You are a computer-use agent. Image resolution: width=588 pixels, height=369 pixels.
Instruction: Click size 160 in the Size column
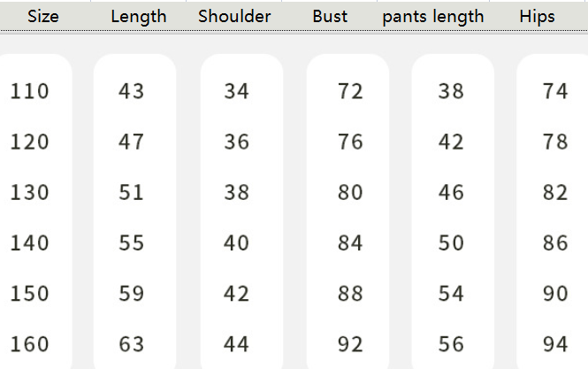pos(30,343)
